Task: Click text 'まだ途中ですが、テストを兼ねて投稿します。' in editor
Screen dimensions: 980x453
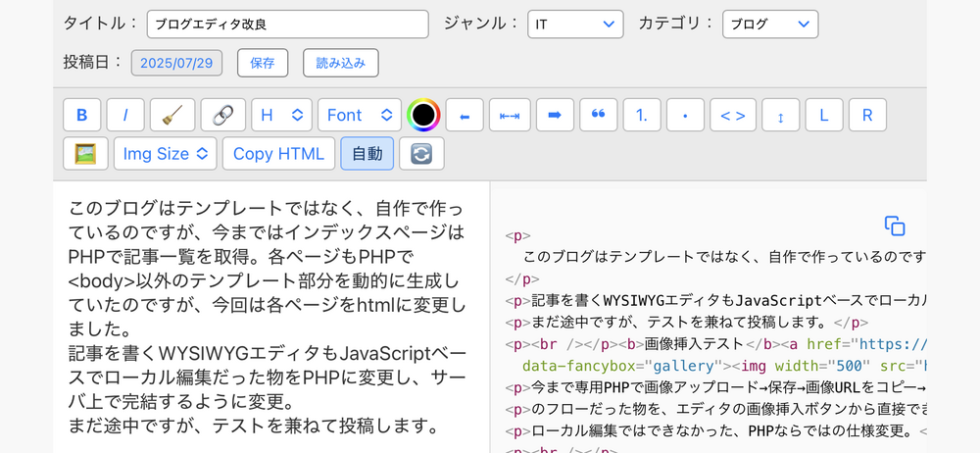Action: 253,427
